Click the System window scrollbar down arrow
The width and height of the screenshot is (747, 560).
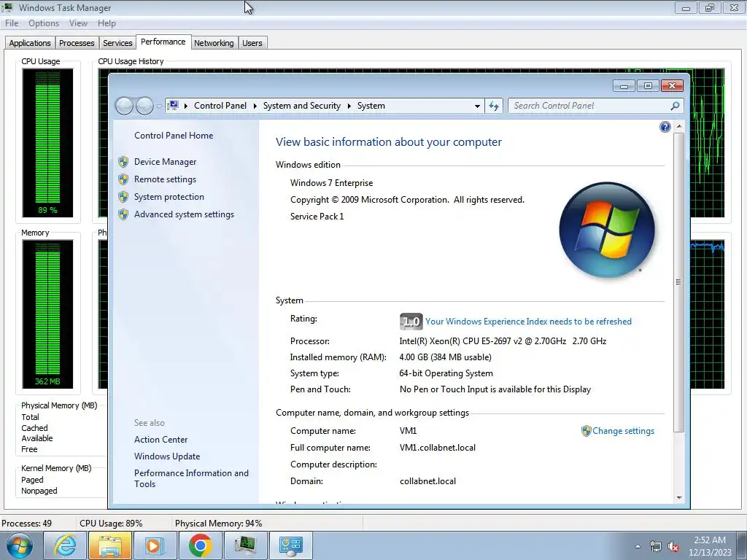tap(679, 497)
